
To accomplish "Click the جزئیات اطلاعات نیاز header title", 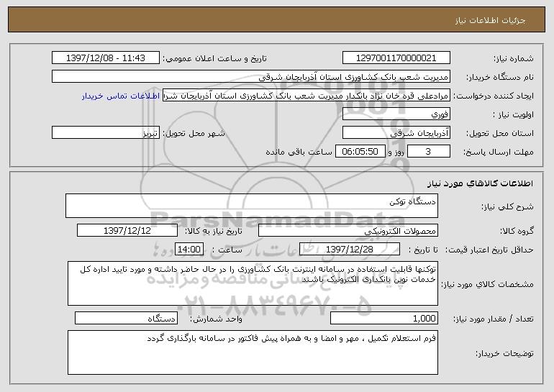I will coord(490,20).
